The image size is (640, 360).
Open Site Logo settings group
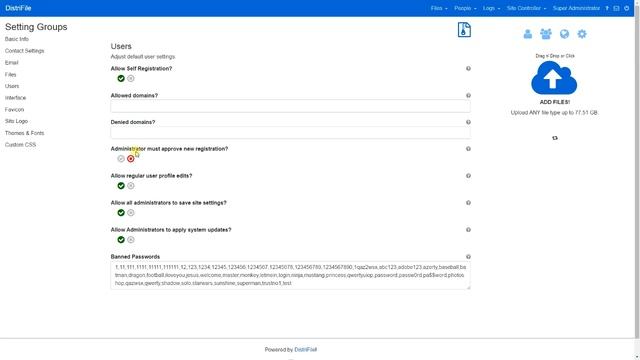coord(16,121)
